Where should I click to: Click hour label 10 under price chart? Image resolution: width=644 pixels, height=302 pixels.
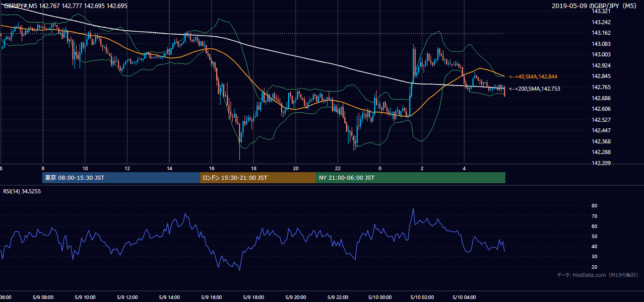click(x=85, y=168)
